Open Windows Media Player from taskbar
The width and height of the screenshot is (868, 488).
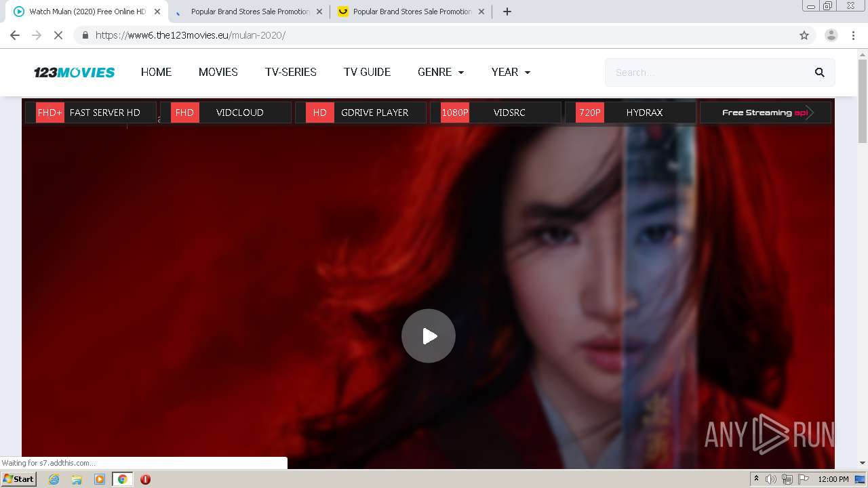coord(100,479)
